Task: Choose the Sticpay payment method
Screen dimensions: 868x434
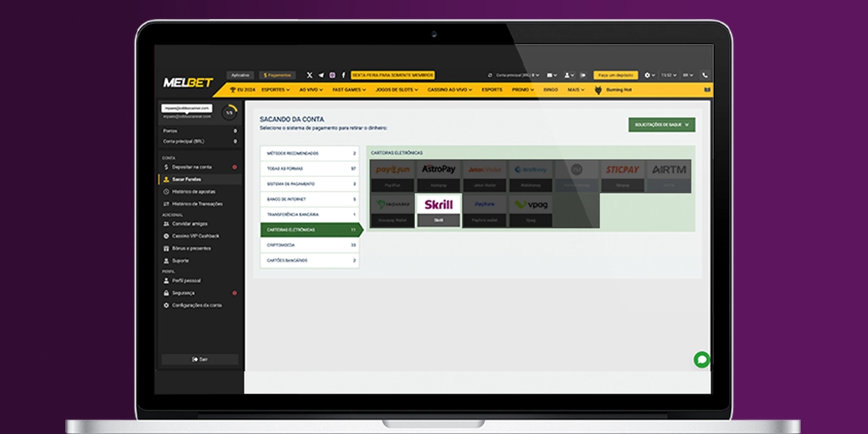Action: tap(622, 176)
